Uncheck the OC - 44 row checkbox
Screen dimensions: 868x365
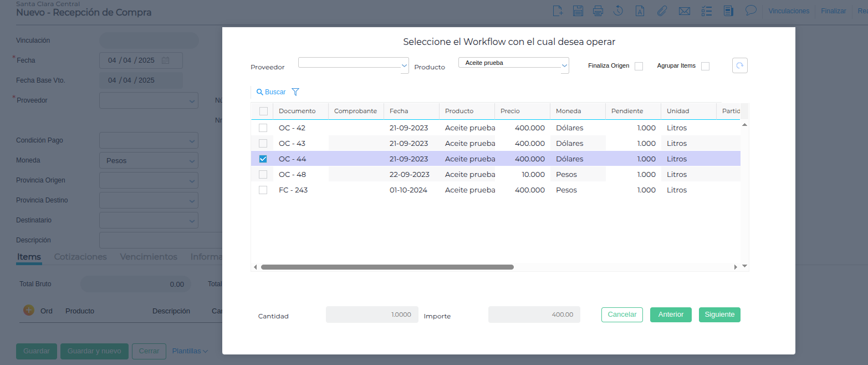263,159
